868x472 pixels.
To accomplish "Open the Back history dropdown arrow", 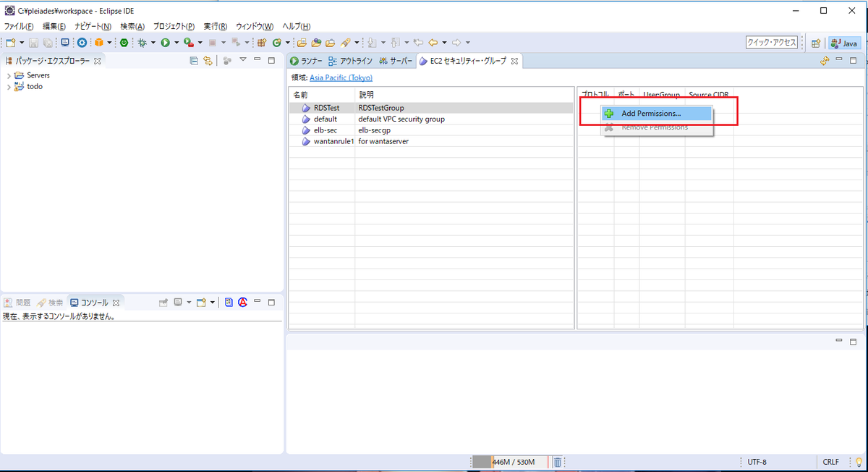I will (444, 43).
